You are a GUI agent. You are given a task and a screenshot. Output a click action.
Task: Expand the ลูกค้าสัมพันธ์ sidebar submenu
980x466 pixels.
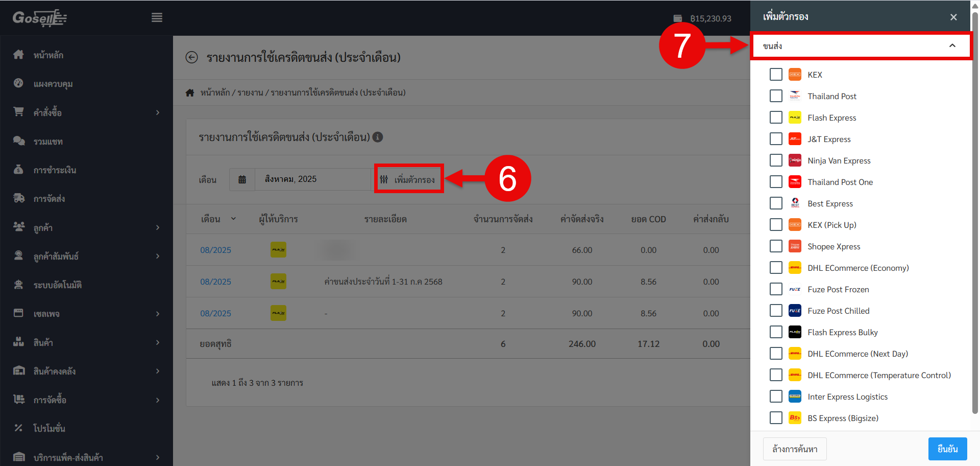tap(158, 256)
